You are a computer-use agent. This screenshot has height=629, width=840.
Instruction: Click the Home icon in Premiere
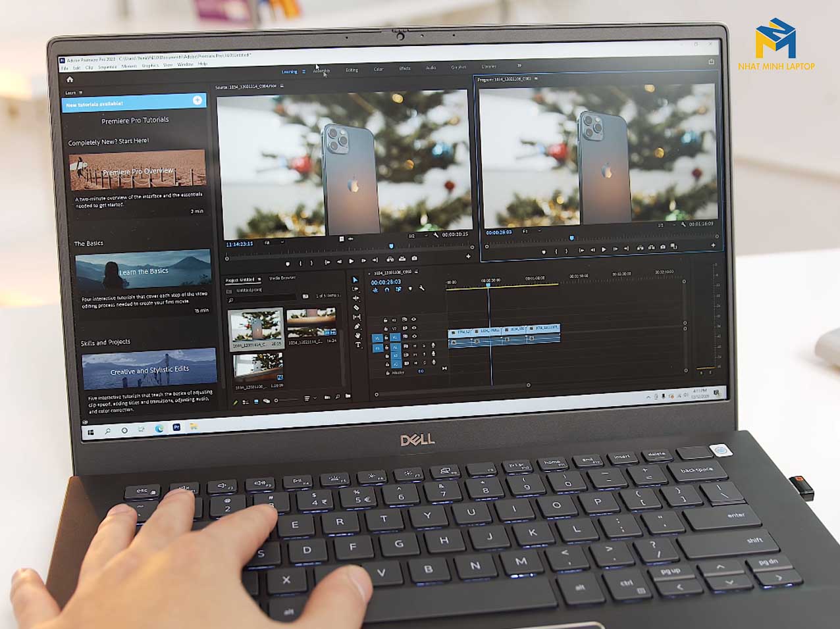coord(70,80)
